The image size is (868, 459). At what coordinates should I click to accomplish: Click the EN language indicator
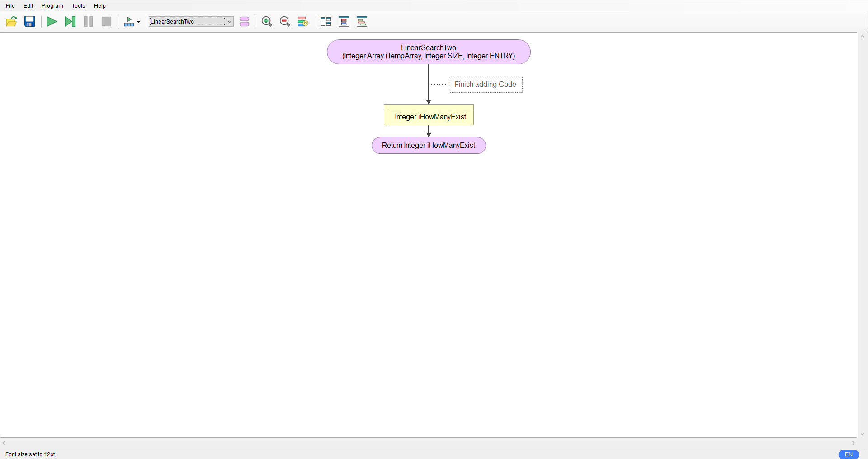pyautogui.click(x=849, y=454)
